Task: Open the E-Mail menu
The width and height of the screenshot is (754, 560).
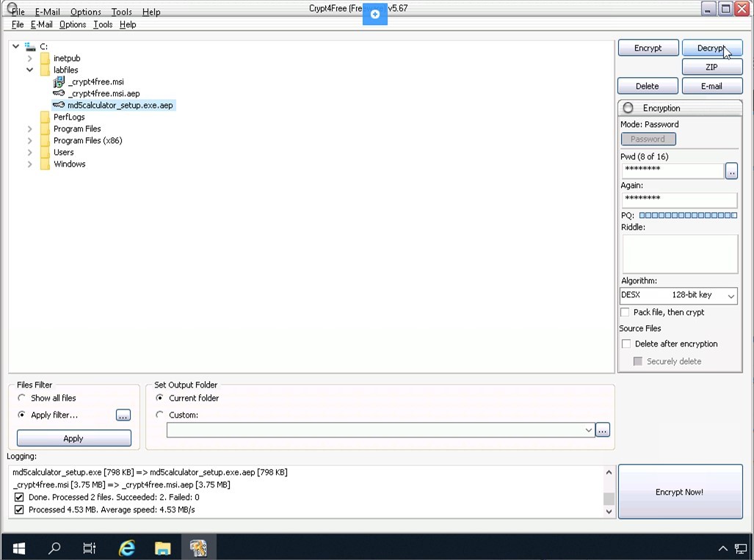Action: point(42,24)
